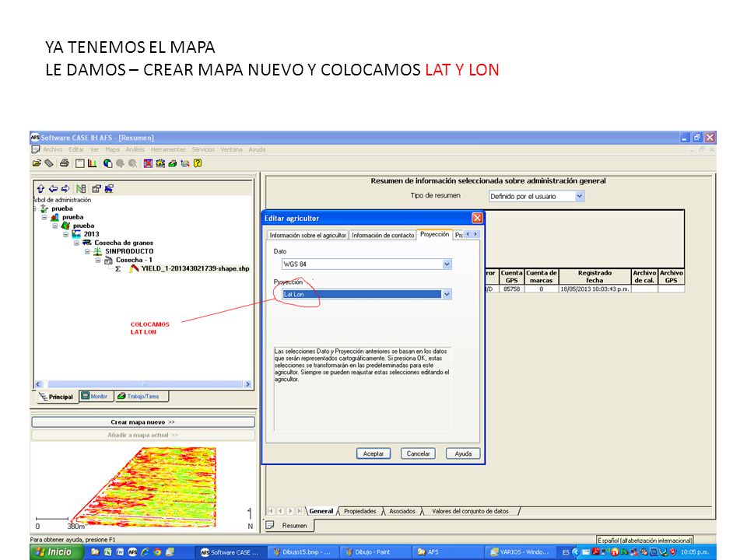This screenshot has width=747, height=560.
Task: Open the Asociados sheet tab
Action: click(x=402, y=512)
